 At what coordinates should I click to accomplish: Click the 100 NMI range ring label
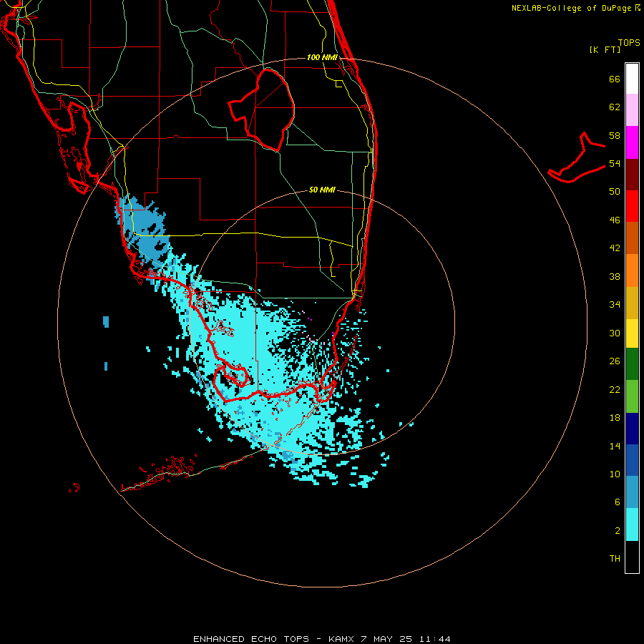[x=322, y=57]
